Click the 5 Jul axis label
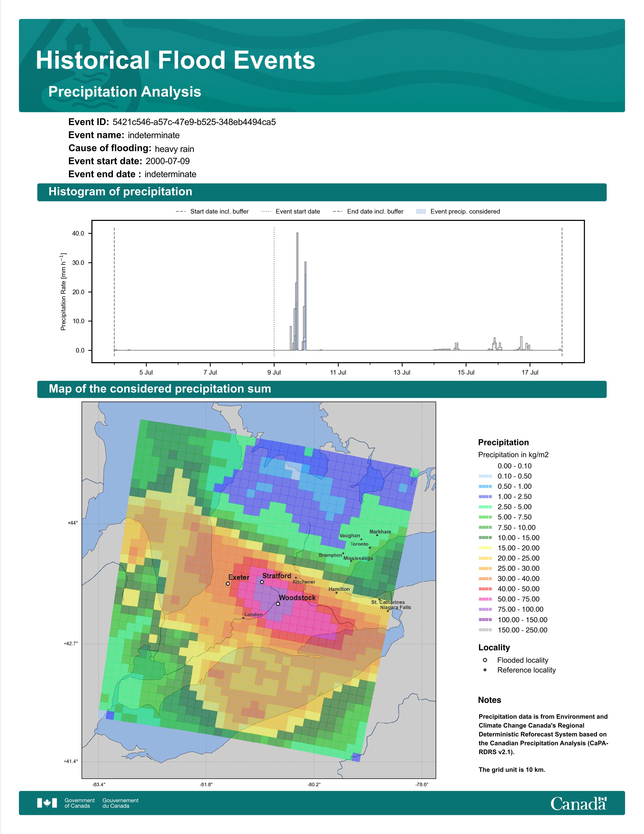 [x=146, y=372]
